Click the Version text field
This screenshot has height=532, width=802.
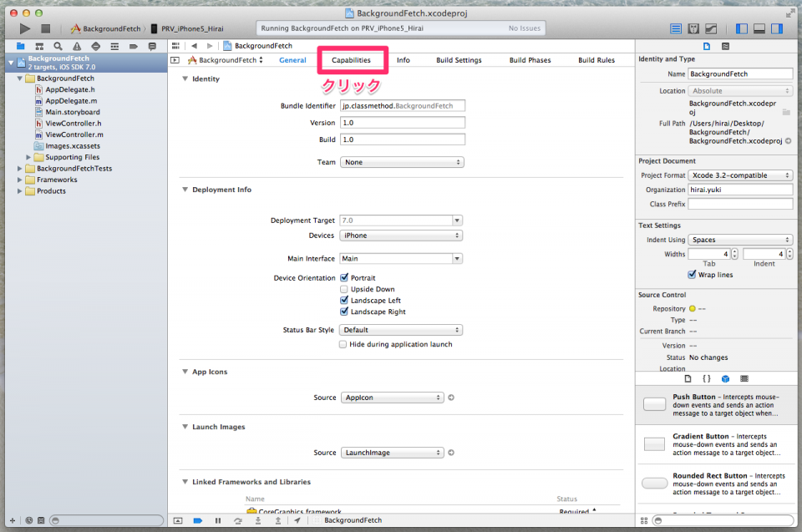click(403, 123)
